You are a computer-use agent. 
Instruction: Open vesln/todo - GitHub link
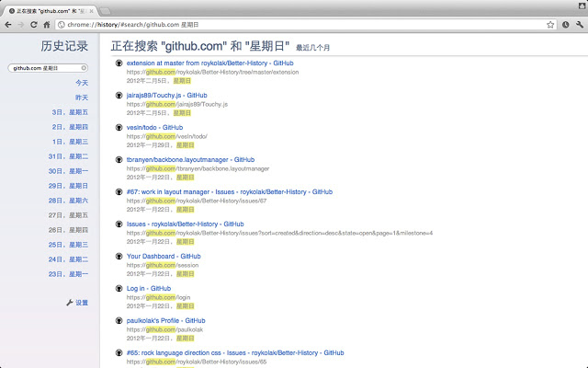point(155,128)
